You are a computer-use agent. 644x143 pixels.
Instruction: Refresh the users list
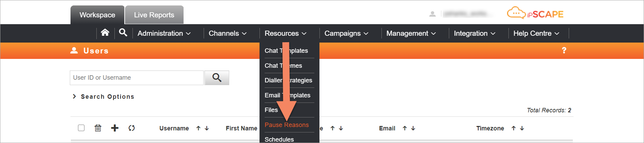click(131, 128)
